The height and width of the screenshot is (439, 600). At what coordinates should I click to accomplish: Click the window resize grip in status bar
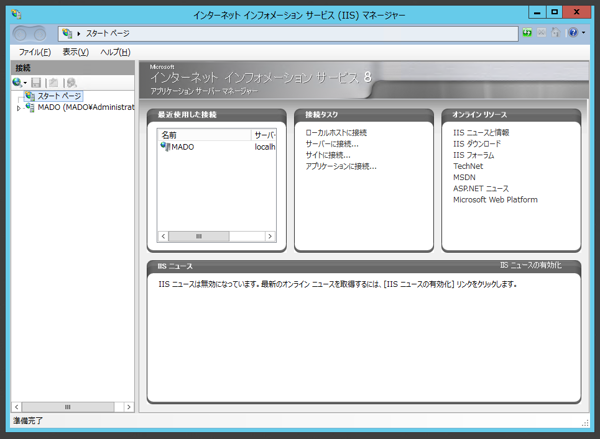(x=585, y=422)
